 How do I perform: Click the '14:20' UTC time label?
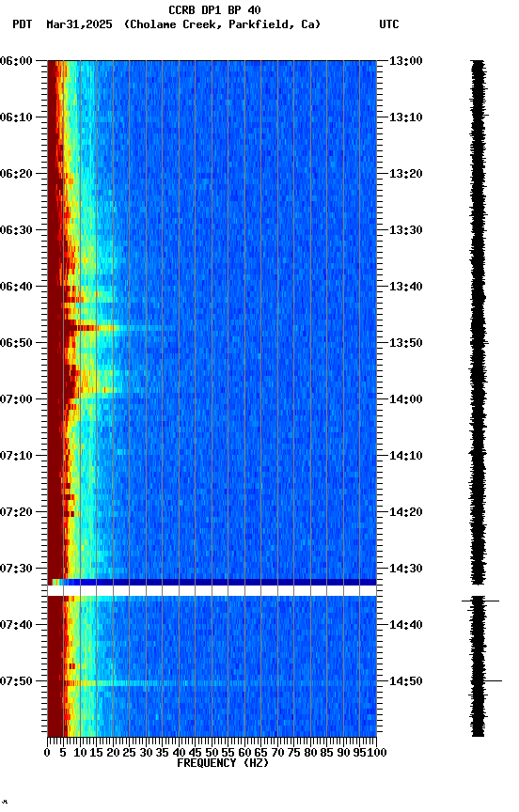click(x=405, y=512)
